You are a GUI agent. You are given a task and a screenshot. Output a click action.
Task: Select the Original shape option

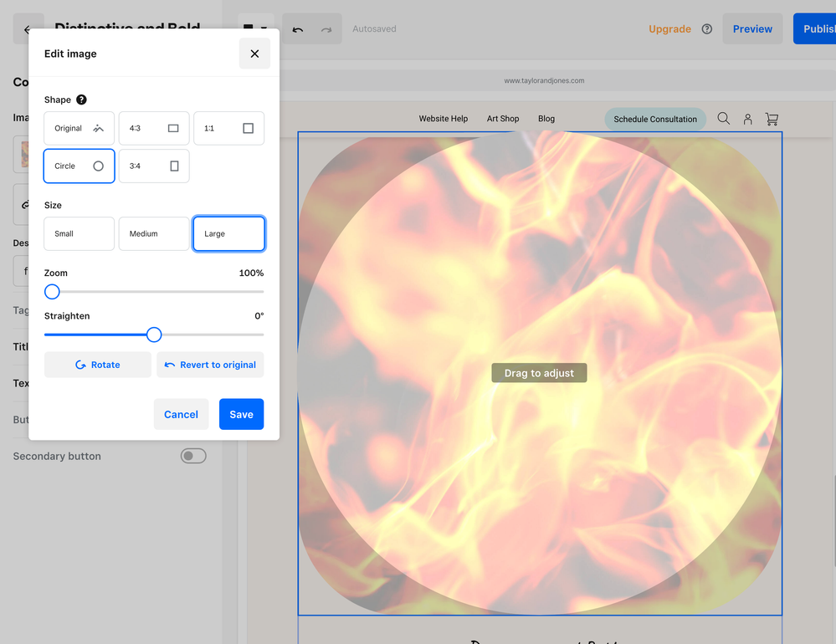(x=79, y=128)
